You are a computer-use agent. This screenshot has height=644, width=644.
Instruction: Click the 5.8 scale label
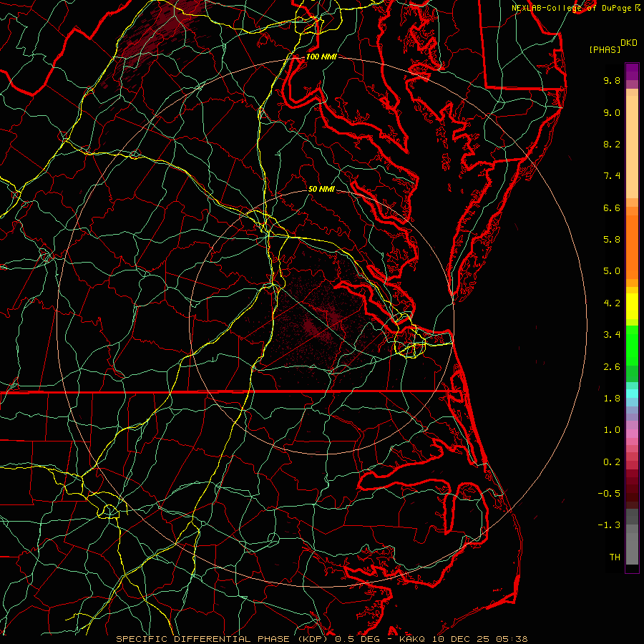612,240
